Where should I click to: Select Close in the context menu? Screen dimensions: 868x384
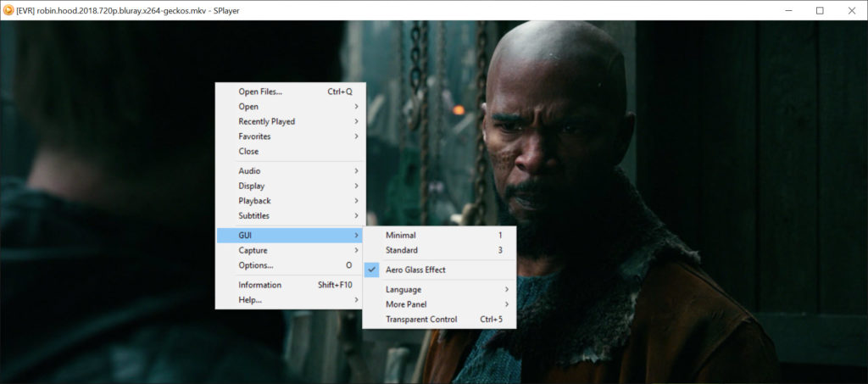point(290,151)
